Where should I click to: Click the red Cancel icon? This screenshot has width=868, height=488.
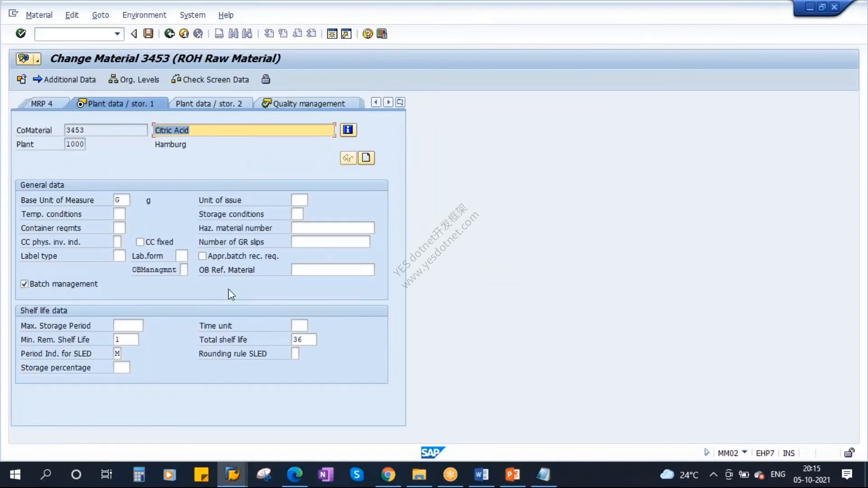198,33
